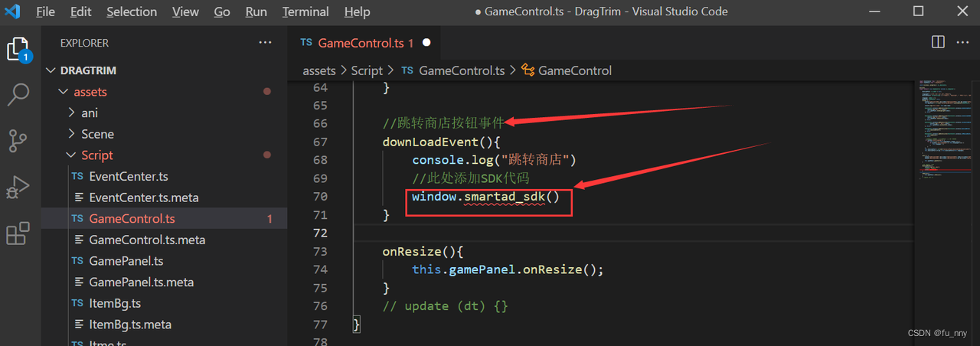Click the TS icon of EventCenter.ts

click(x=77, y=176)
